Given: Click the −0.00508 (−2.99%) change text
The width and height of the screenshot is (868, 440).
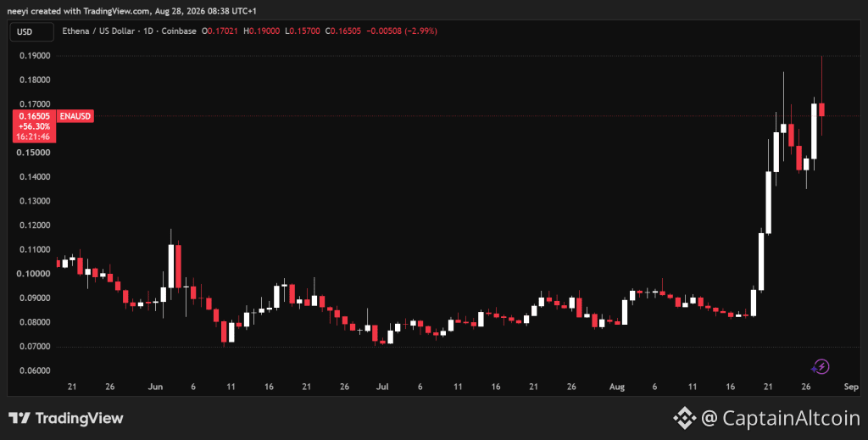Looking at the screenshot, I should (401, 31).
